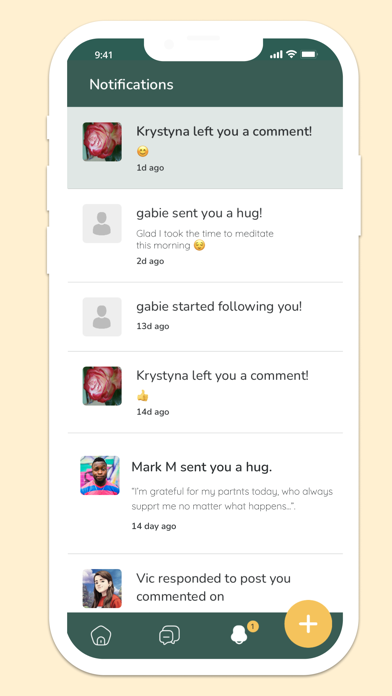Screen dimensions: 392x696
Task: Tap Mark M's profile picture
Action: (x=100, y=475)
